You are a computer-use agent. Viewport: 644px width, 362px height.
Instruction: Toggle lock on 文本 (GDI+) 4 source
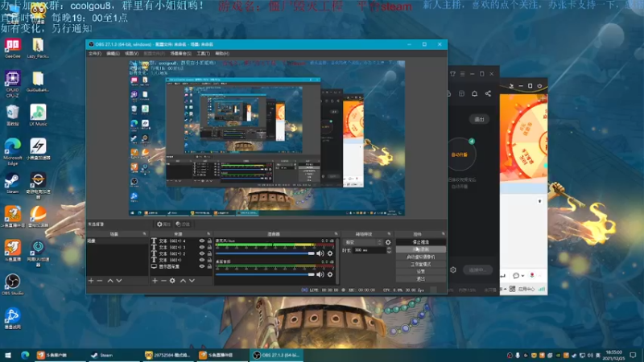pos(209,241)
